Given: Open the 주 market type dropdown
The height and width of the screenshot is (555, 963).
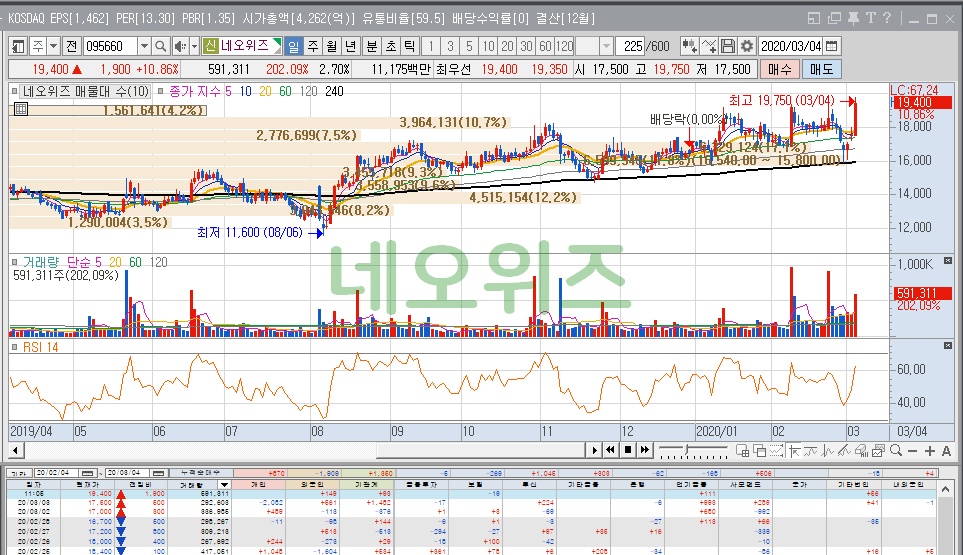Looking at the screenshot, I should (x=53, y=46).
